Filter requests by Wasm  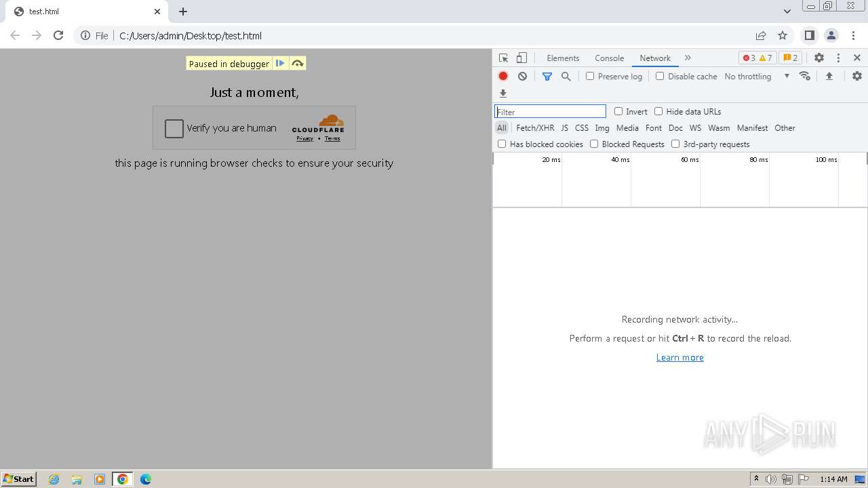[x=719, y=127]
